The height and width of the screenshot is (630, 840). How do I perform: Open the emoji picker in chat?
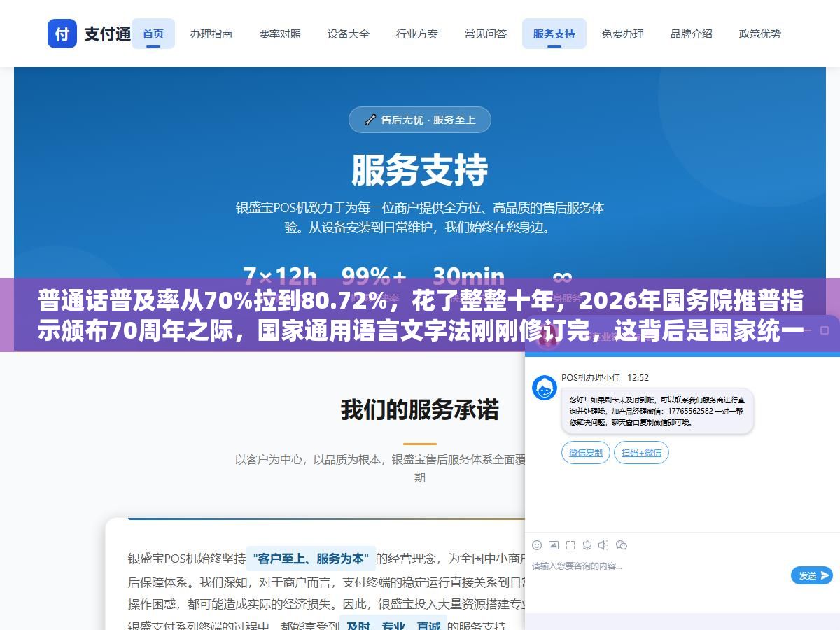[x=537, y=545]
